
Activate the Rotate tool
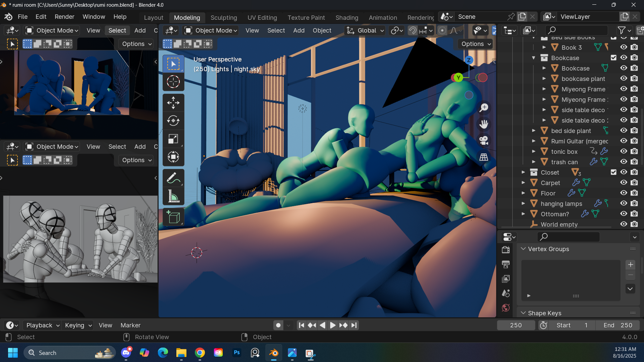(173, 121)
